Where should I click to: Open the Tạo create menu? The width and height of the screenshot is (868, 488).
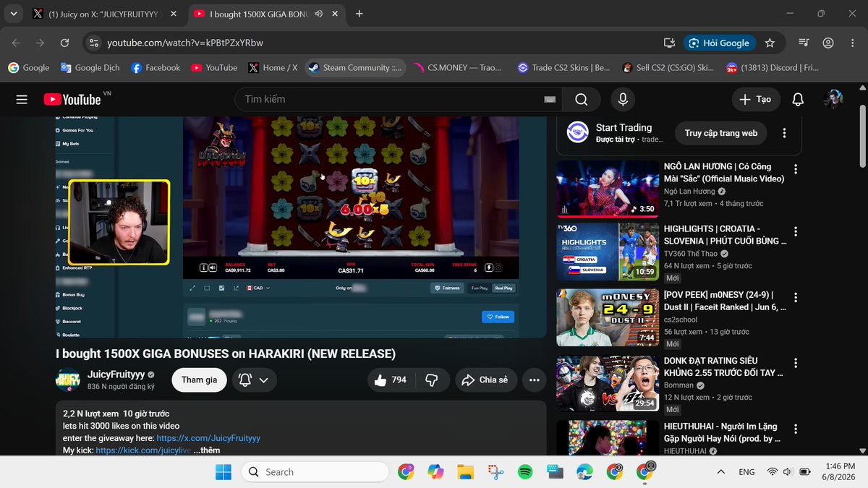click(756, 99)
